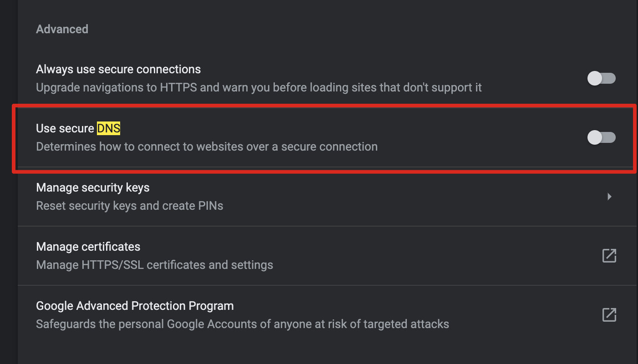Image resolution: width=638 pixels, height=364 pixels.
Task: Toggle Always use secure connections switch
Action: [x=602, y=78]
